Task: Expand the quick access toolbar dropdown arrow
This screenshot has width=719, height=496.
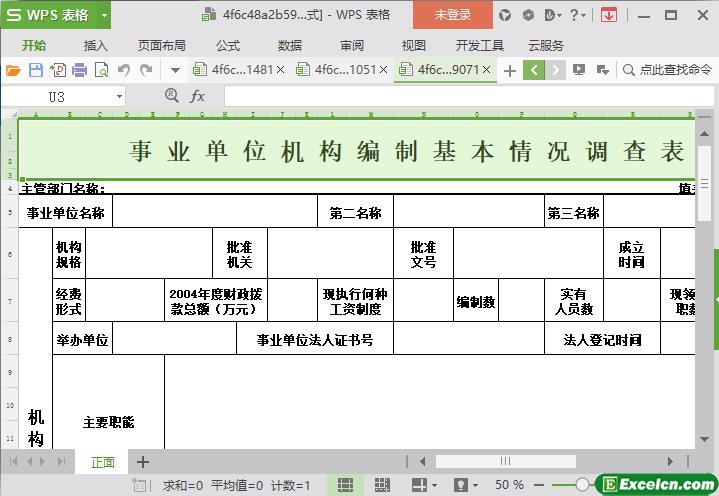Action: (x=175, y=70)
